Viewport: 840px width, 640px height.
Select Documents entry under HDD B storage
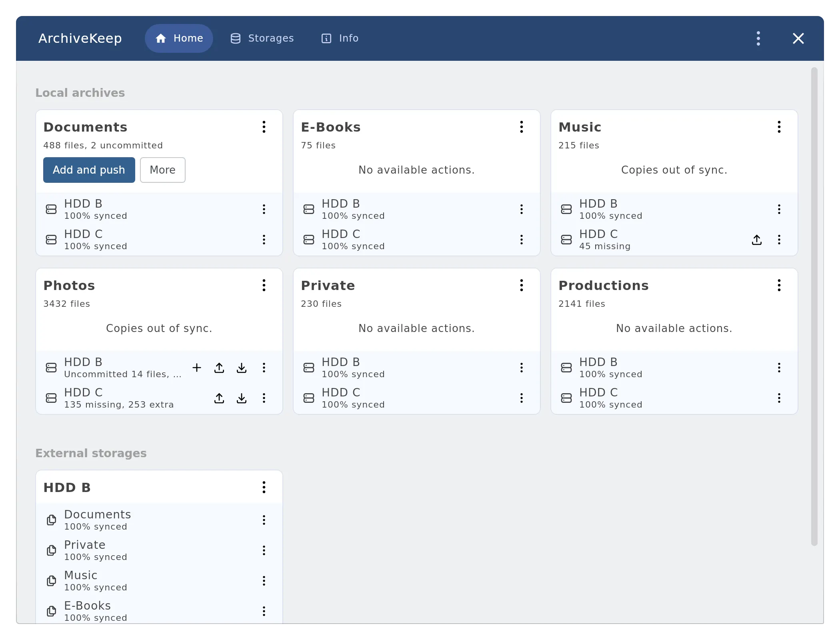[159, 520]
